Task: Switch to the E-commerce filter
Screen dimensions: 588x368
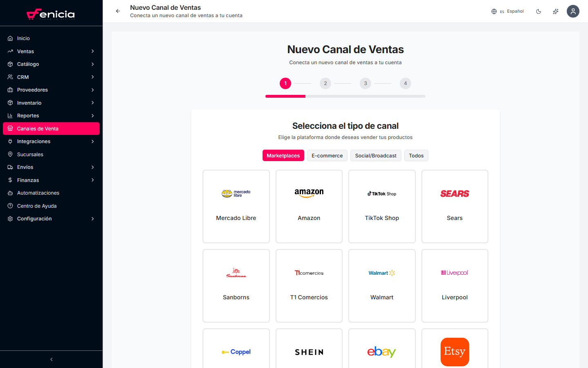Action: click(327, 156)
